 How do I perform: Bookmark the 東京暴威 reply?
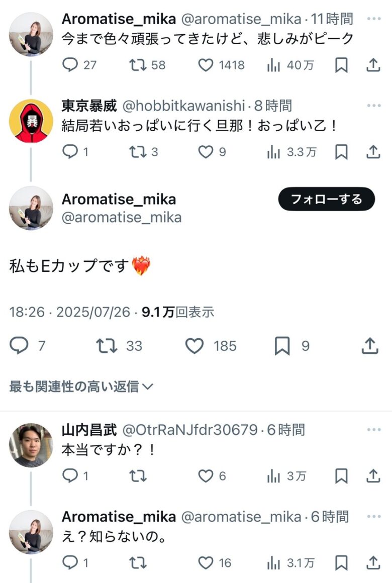(x=341, y=151)
